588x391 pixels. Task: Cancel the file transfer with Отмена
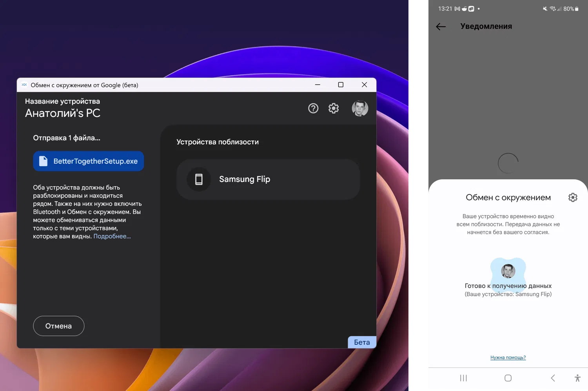[x=59, y=326]
